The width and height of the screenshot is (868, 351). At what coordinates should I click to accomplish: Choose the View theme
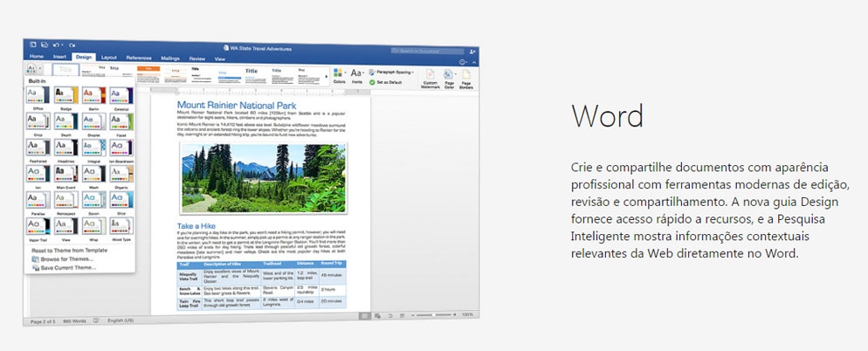(65, 226)
